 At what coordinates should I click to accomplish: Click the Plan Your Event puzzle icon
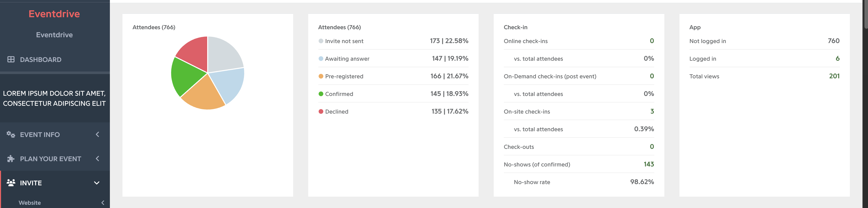pos(11,159)
